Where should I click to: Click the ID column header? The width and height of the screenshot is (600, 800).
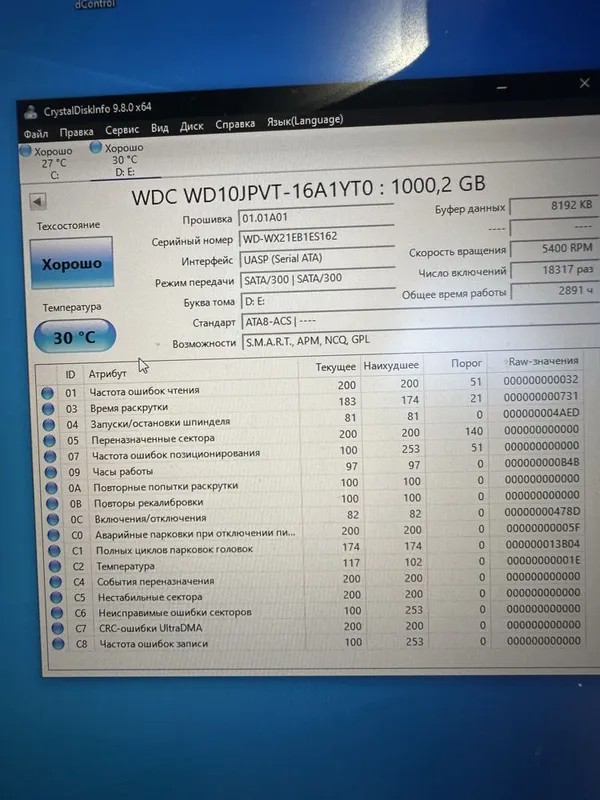click(x=70, y=375)
